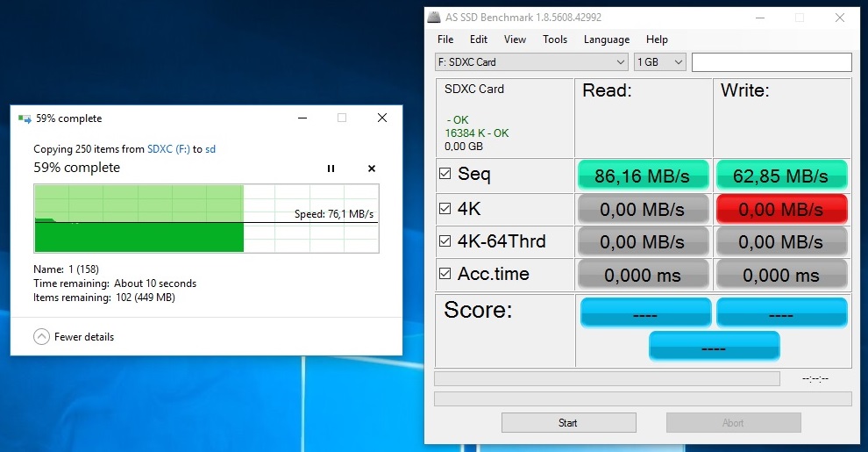Open the Tools menu
Viewport: 868px width, 452px height.
(555, 39)
